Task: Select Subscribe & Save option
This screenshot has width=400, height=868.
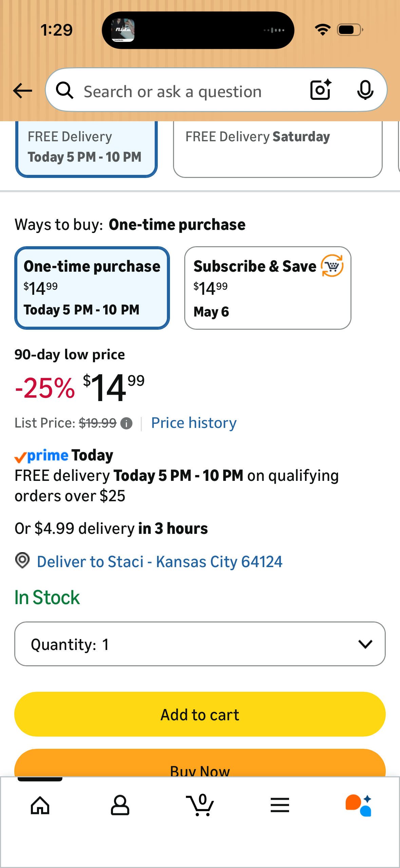Action: (268, 288)
